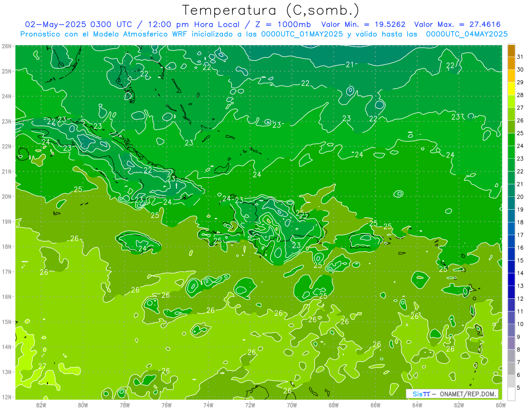
Task: Select the "Valor Min. = 19.5262" text
Action: 363,24
